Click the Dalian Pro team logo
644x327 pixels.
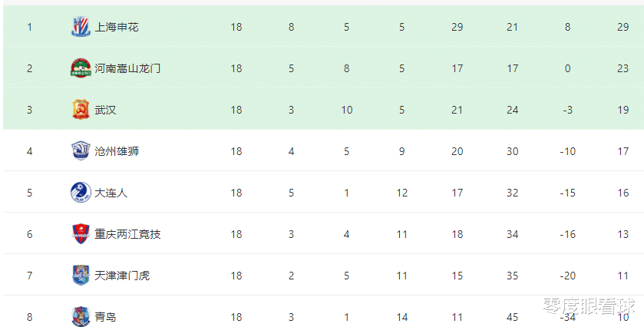[x=81, y=193]
